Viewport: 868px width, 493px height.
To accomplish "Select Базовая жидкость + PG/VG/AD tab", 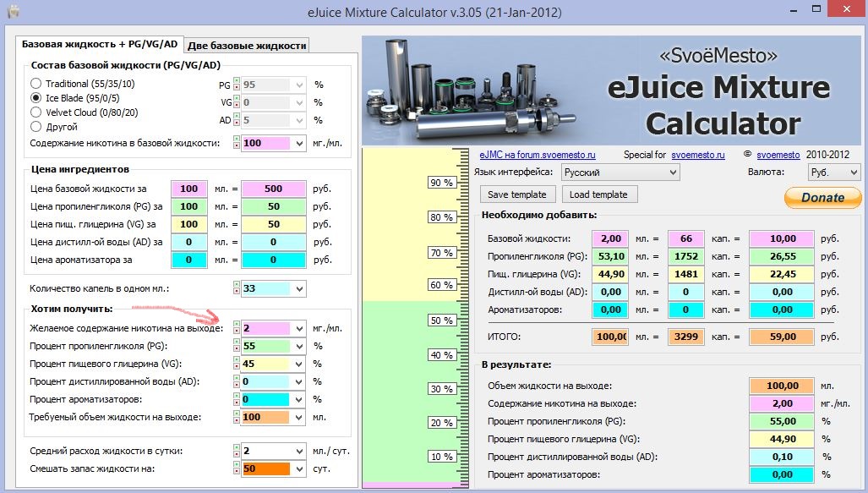I will (x=100, y=44).
